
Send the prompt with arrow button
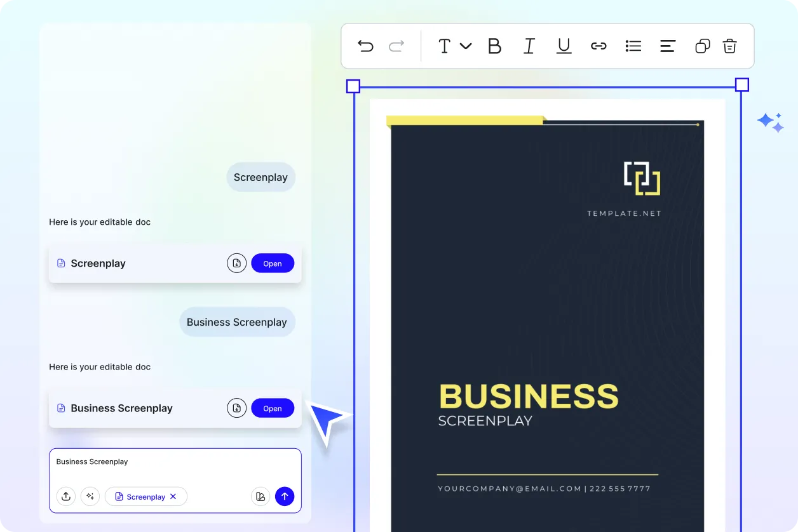(285, 496)
